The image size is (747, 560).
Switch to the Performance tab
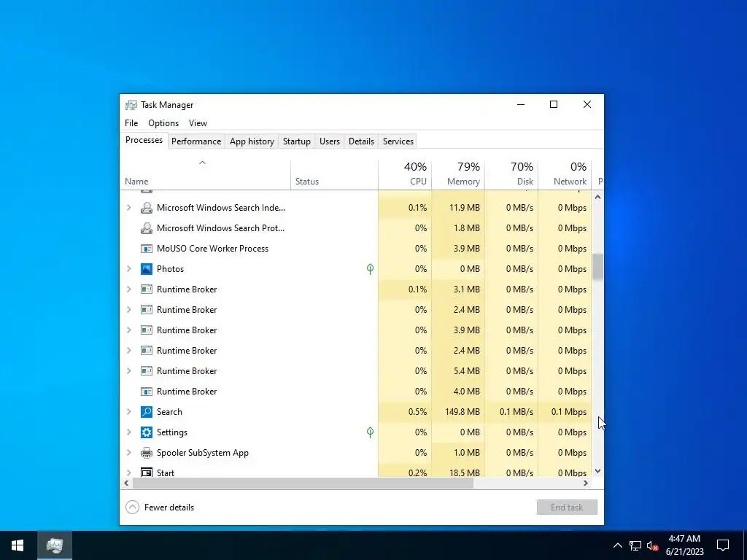click(x=196, y=141)
